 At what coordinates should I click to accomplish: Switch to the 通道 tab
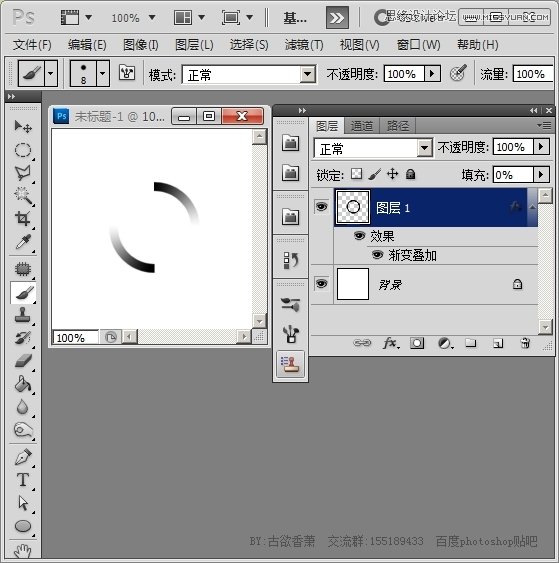point(362,126)
